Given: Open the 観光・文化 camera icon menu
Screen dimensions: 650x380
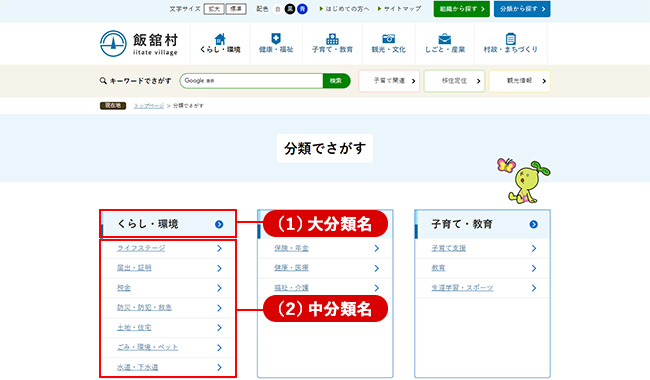Looking at the screenshot, I should click(x=388, y=43).
